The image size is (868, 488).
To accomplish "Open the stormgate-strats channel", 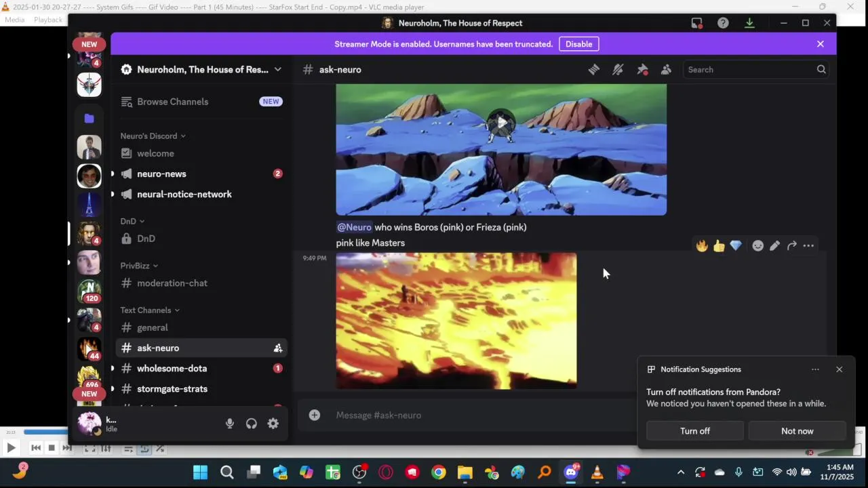I will point(201,388).
